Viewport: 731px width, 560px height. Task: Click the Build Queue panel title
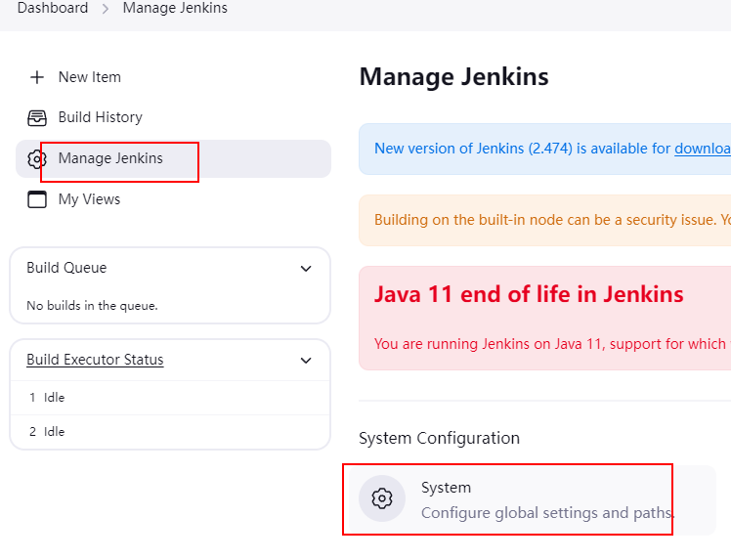click(x=66, y=268)
